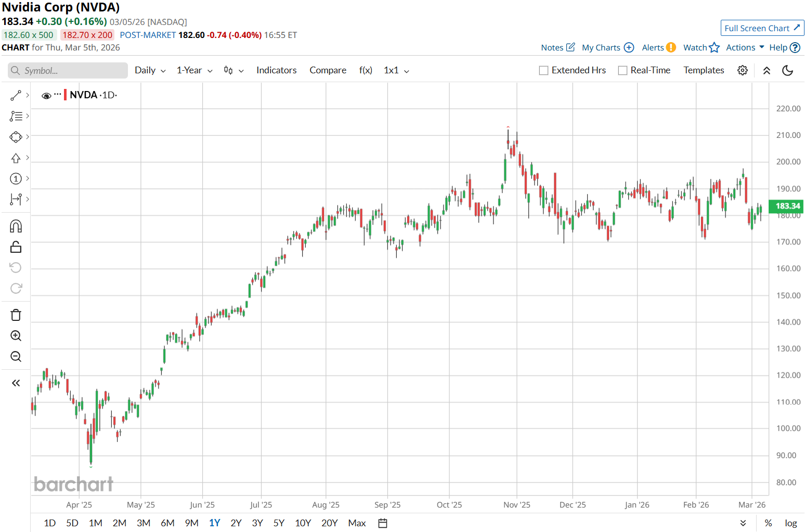Select the numbered circle annotation tool
Screen dimensions: 805x532
pyautogui.click(x=16, y=178)
